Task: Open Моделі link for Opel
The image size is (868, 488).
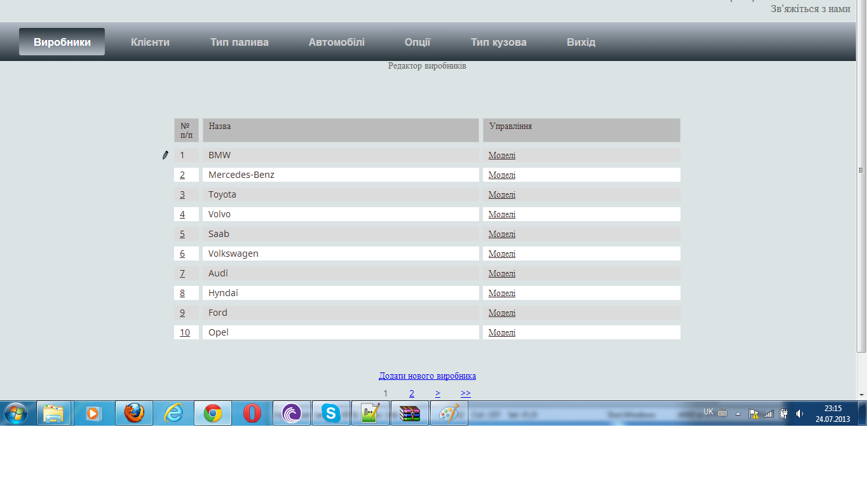Action: pos(502,332)
